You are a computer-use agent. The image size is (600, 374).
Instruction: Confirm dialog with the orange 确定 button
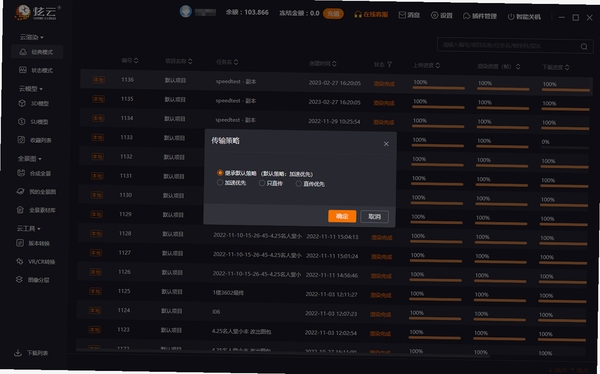coord(342,216)
